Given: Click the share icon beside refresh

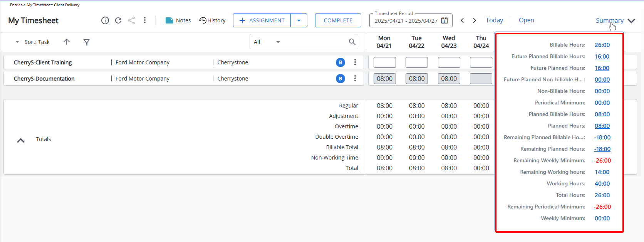Looking at the screenshot, I should click(x=131, y=20).
